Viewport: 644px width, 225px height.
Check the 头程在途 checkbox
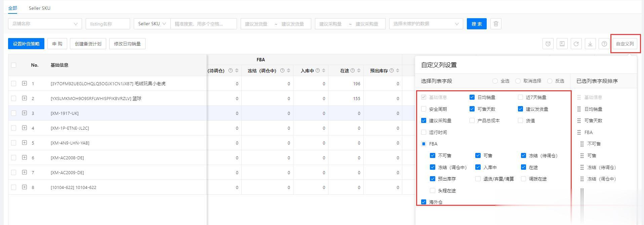pos(433,191)
